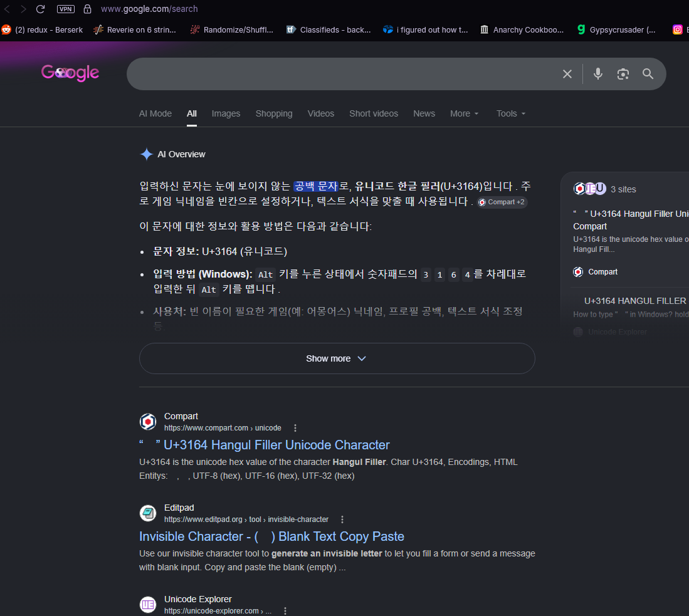This screenshot has width=689, height=616.
Task: Click the address bar URL field
Action: point(149,9)
